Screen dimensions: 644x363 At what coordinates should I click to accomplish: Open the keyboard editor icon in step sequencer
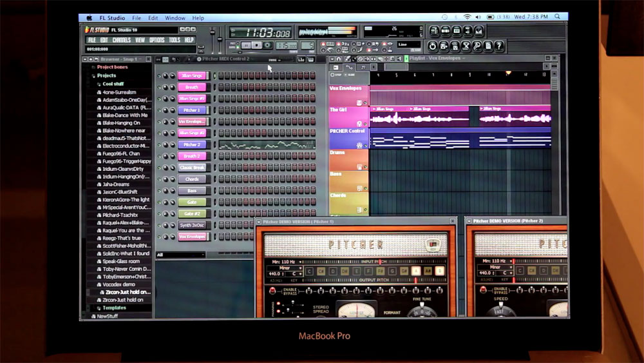(x=311, y=59)
